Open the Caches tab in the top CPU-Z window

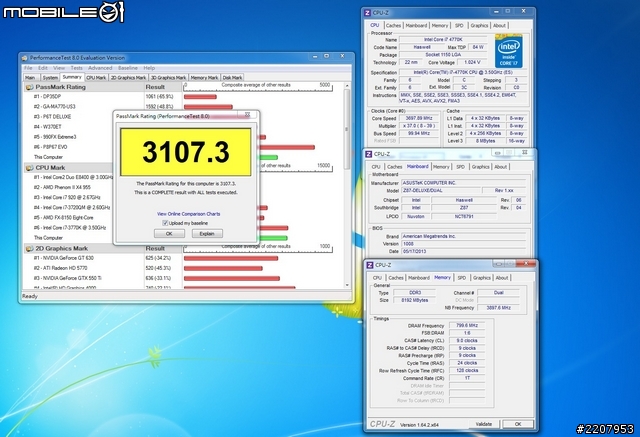[393, 25]
